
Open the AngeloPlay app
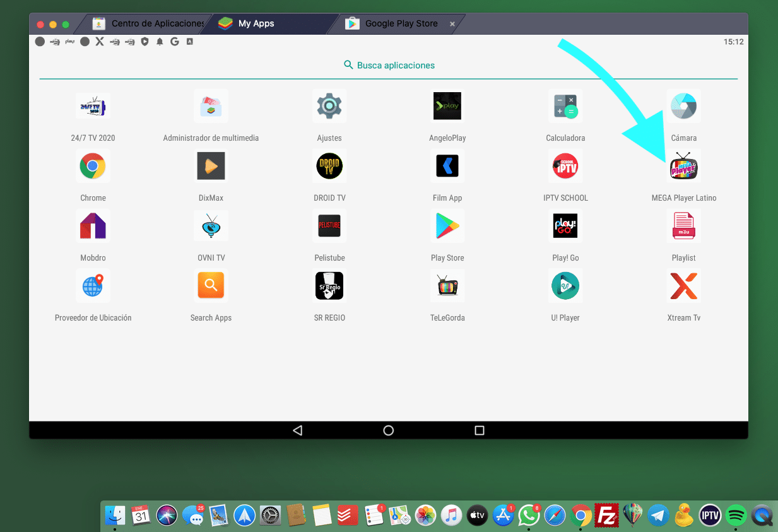click(447, 106)
